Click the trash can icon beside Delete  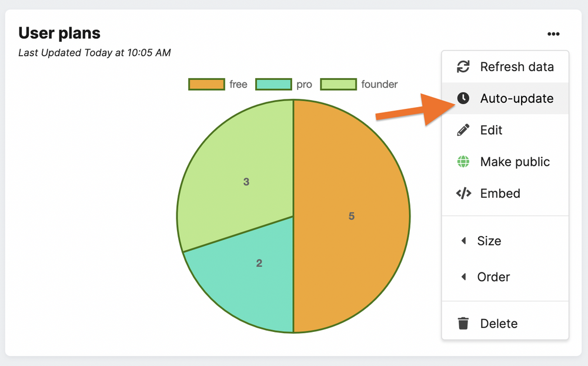click(463, 323)
